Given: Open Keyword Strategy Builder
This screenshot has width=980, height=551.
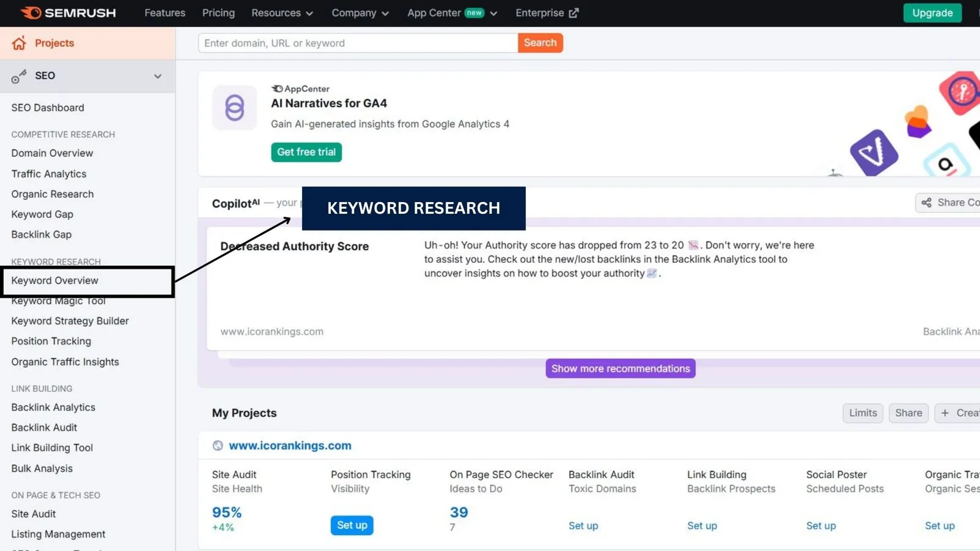Looking at the screenshot, I should [x=70, y=321].
